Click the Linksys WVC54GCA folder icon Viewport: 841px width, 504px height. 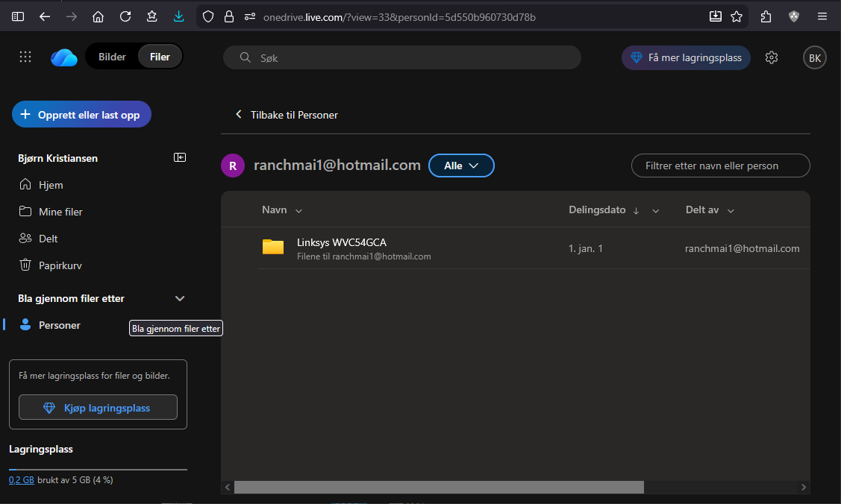pos(273,246)
